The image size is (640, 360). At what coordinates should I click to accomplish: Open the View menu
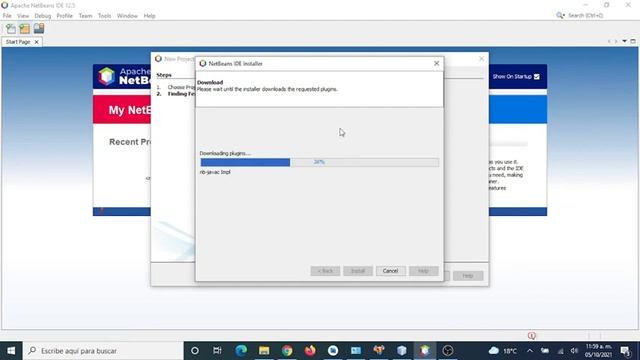coord(23,16)
